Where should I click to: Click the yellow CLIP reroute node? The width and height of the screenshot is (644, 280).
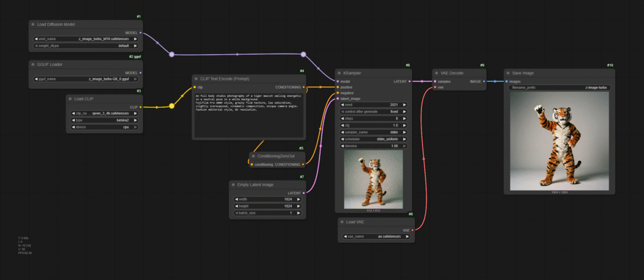(171, 106)
